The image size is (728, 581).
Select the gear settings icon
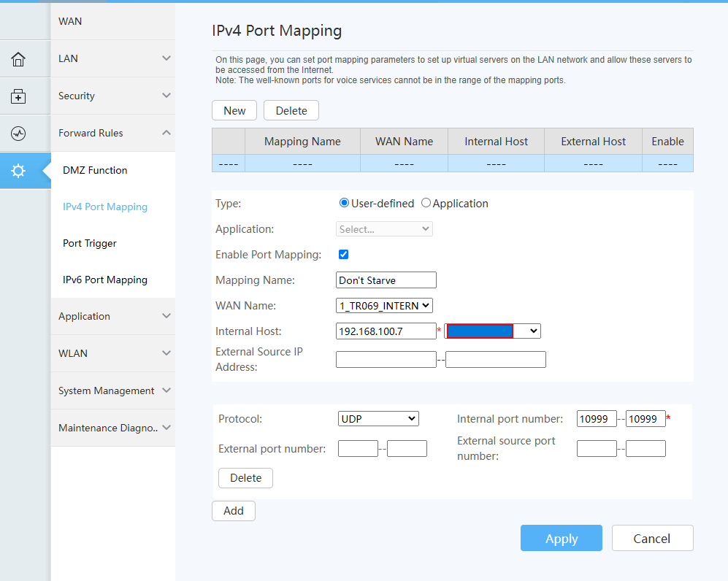[x=18, y=171]
